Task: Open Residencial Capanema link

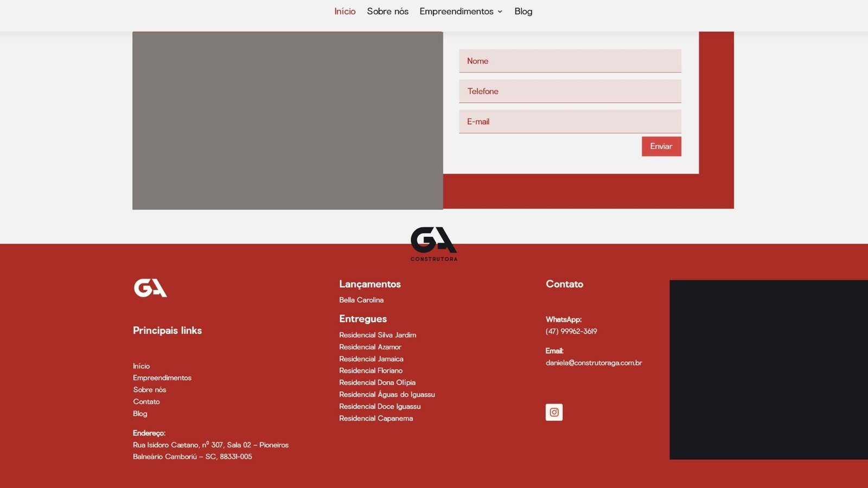Action: click(376, 419)
